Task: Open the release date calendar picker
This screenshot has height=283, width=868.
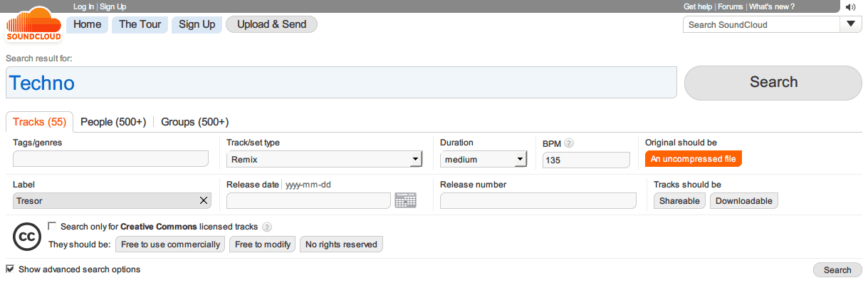Action: pyautogui.click(x=405, y=200)
